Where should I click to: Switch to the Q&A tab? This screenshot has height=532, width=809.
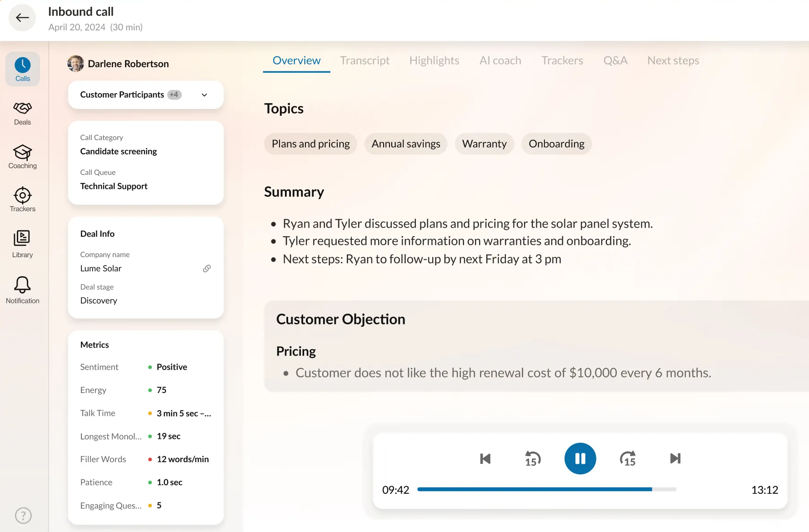[615, 60]
